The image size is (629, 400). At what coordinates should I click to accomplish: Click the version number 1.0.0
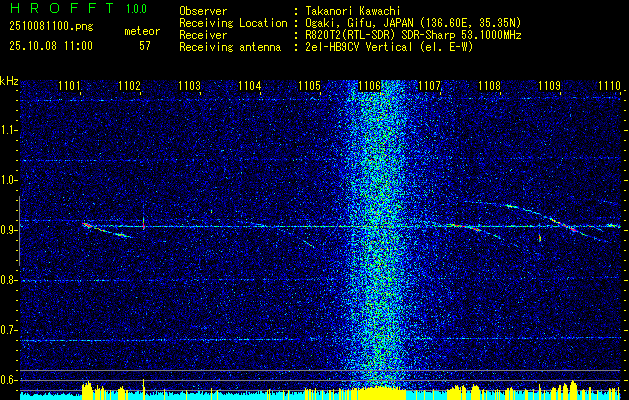136,8
